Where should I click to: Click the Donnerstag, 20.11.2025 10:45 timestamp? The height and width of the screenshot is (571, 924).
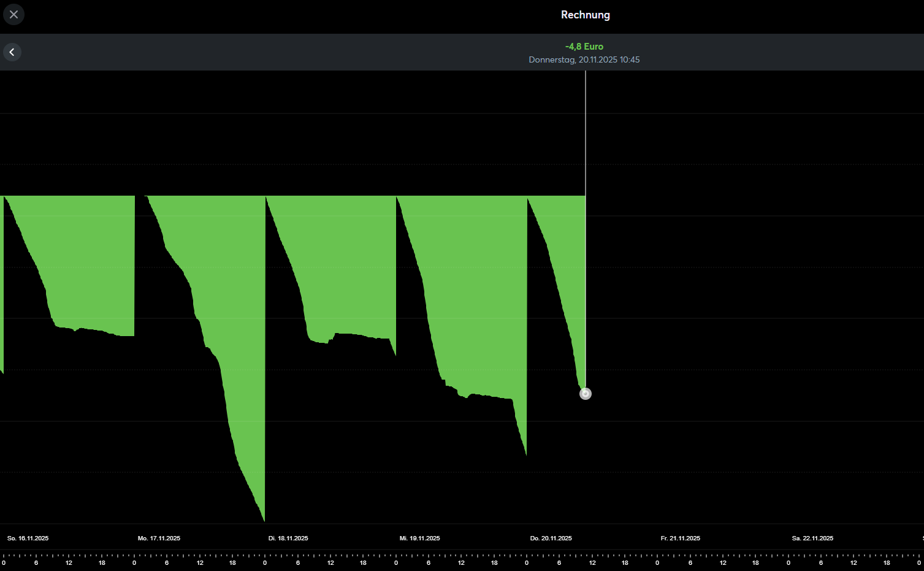(584, 60)
